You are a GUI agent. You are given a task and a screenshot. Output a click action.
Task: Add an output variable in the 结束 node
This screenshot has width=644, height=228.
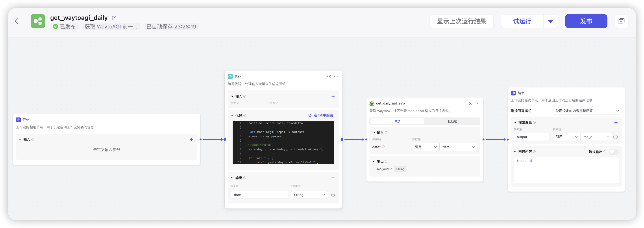pos(616,122)
